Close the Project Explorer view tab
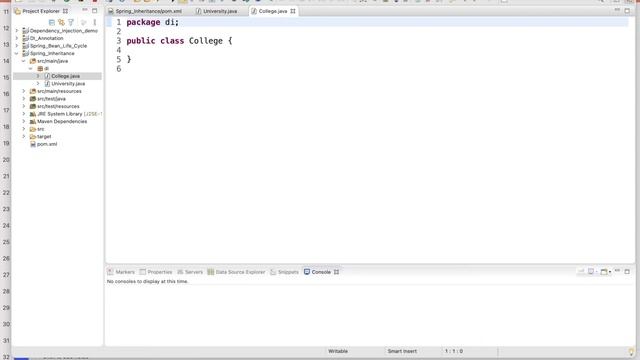Viewport: 640px width, 360px height. (x=65, y=11)
